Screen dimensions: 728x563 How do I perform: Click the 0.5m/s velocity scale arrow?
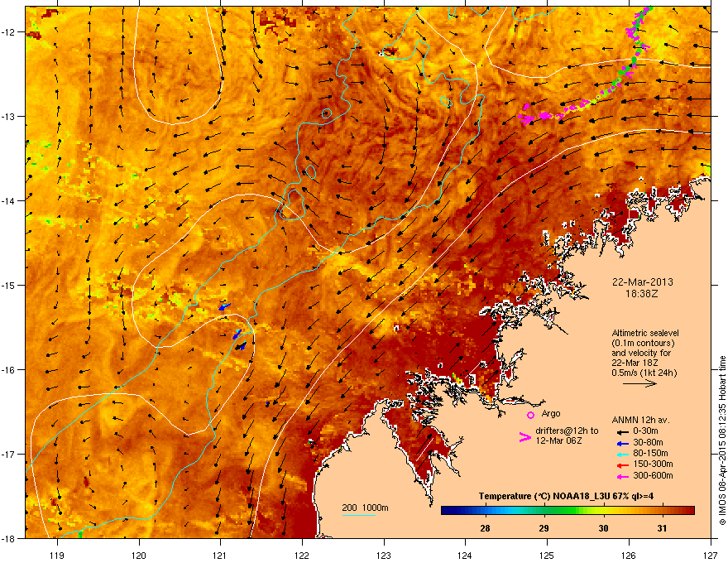[x=639, y=383]
